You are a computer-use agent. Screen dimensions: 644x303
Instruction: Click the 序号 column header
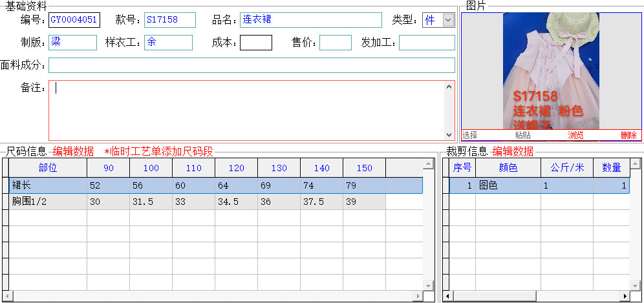(x=462, y=168)
